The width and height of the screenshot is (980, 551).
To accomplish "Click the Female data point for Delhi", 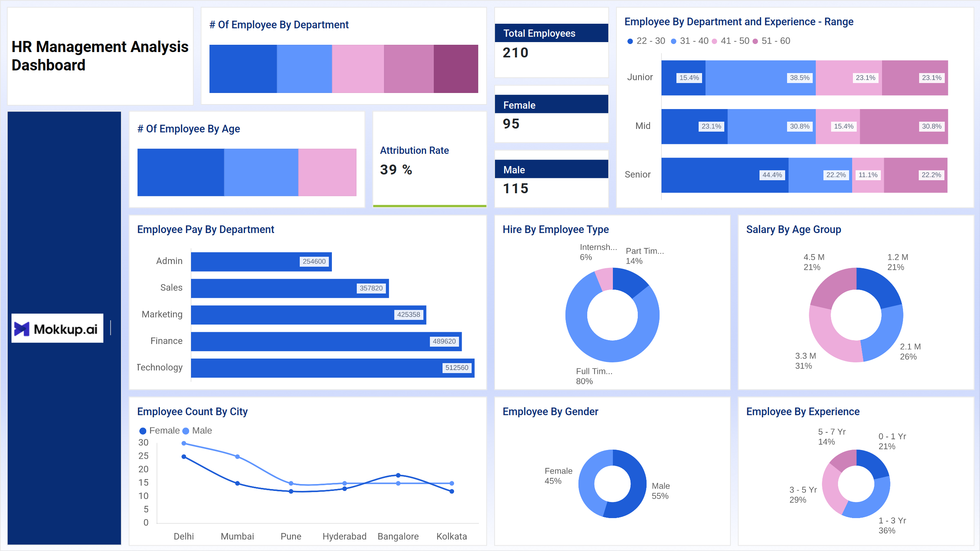I will 184,456.
